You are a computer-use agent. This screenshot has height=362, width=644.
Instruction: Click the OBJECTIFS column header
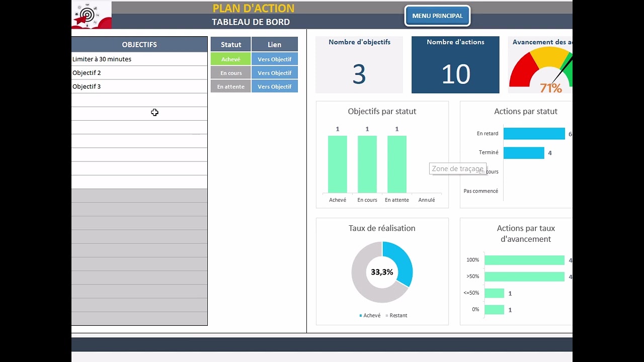(x=139, y=44)
